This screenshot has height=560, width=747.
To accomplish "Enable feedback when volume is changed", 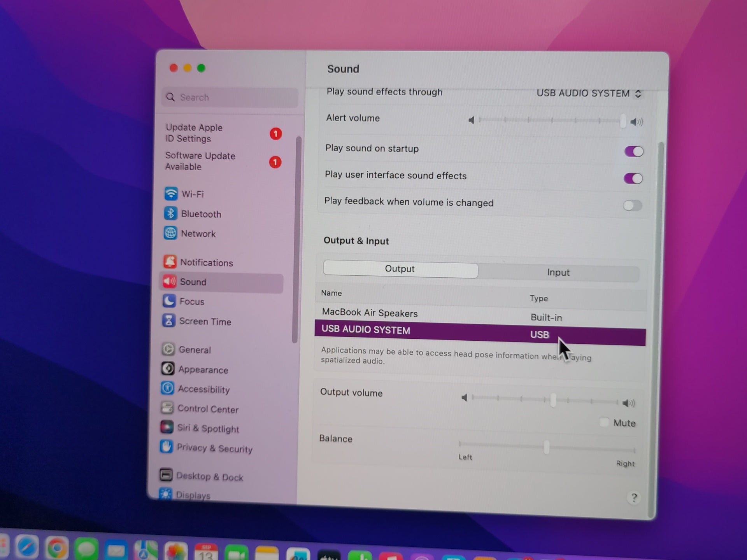I will pos(632,205).
